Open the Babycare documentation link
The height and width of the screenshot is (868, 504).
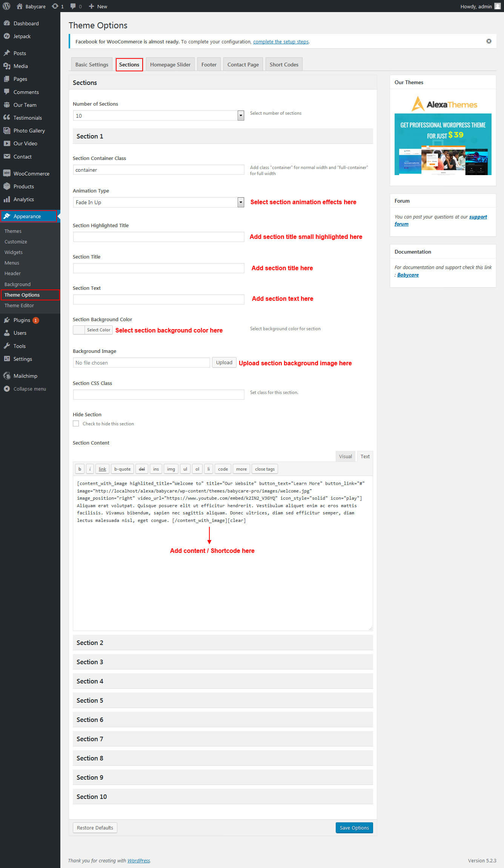(408, 275)
